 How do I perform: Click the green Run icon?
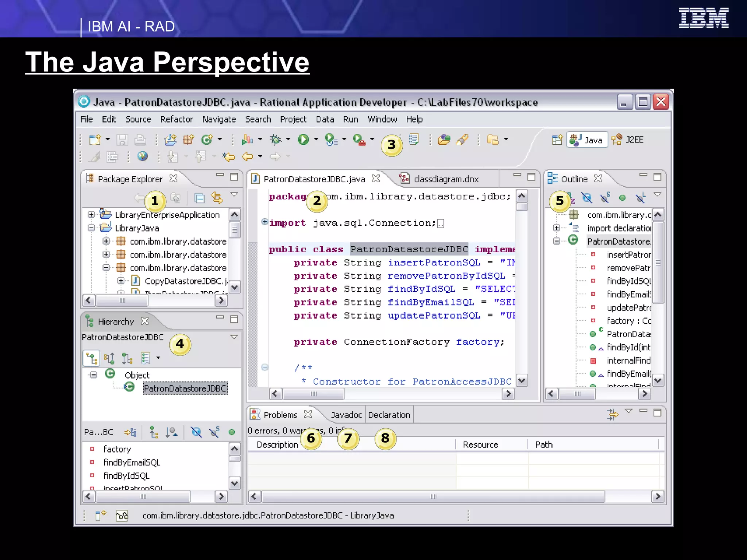click(x=303, y=140)
